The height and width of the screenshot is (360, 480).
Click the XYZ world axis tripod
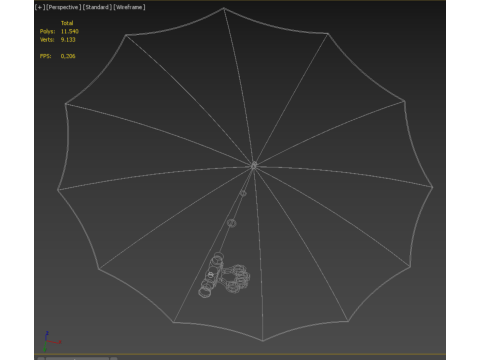click(x=51, y=341)
